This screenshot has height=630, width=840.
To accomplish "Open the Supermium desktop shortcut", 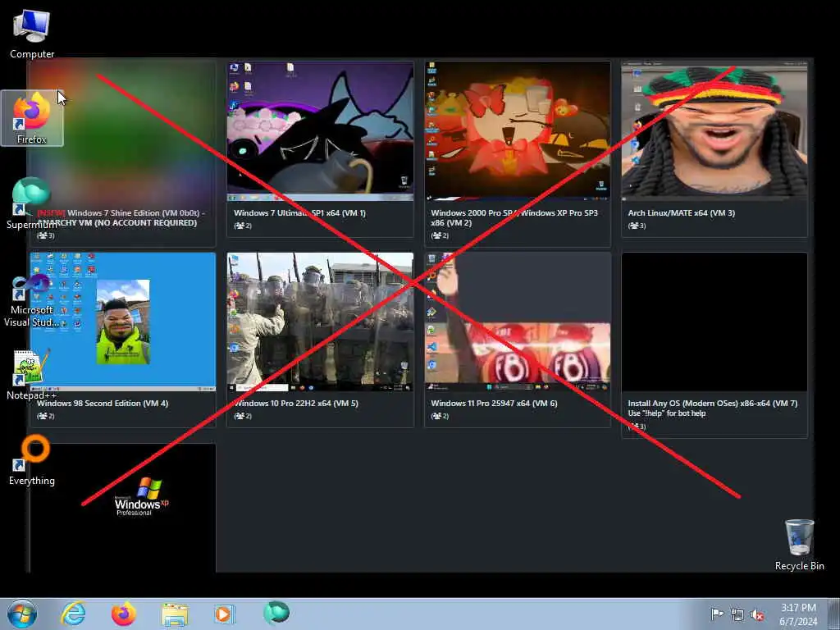I will [x=32, y=203].
